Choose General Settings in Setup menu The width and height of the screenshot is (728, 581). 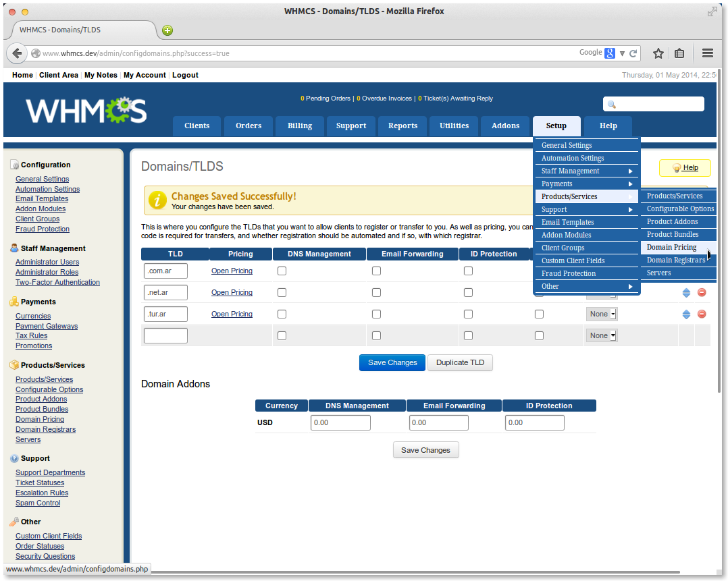point(588,145)
